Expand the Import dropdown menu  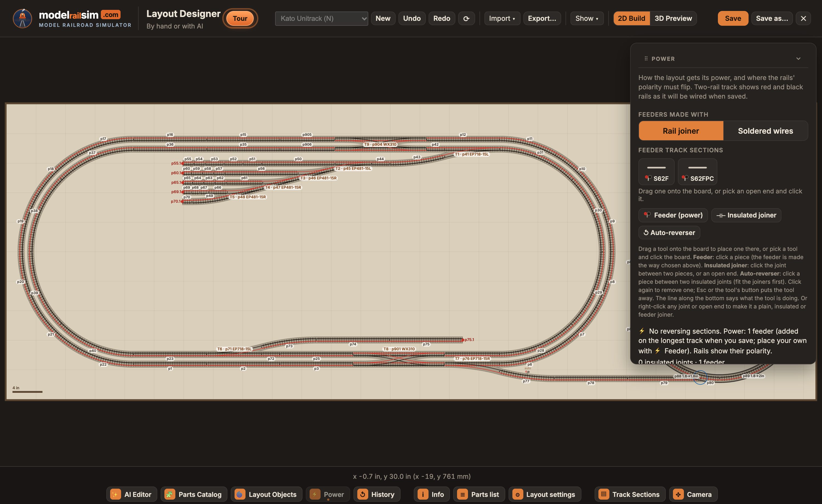coord(502,18)
